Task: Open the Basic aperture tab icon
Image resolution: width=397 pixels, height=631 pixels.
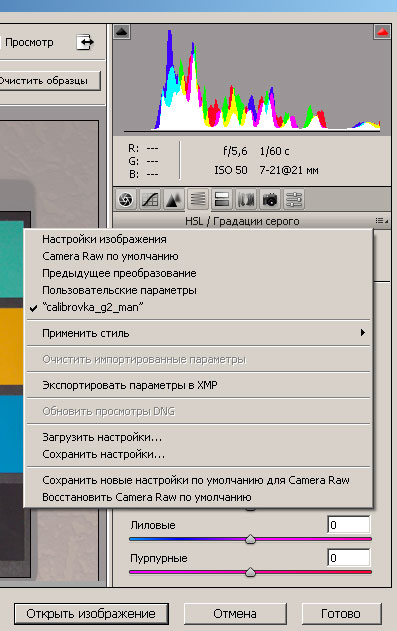Action: coord(125,199)
